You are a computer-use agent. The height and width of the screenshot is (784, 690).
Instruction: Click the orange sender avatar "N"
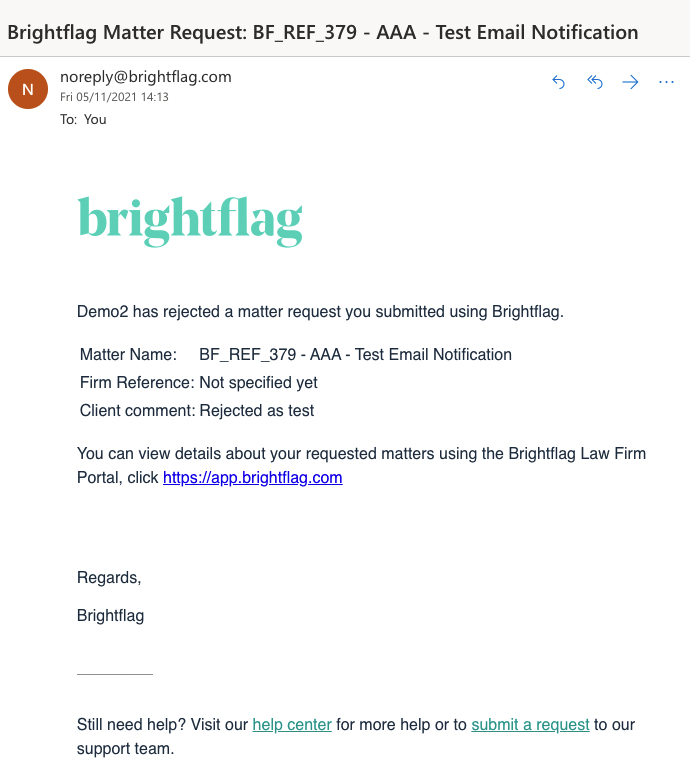[28, 90]
